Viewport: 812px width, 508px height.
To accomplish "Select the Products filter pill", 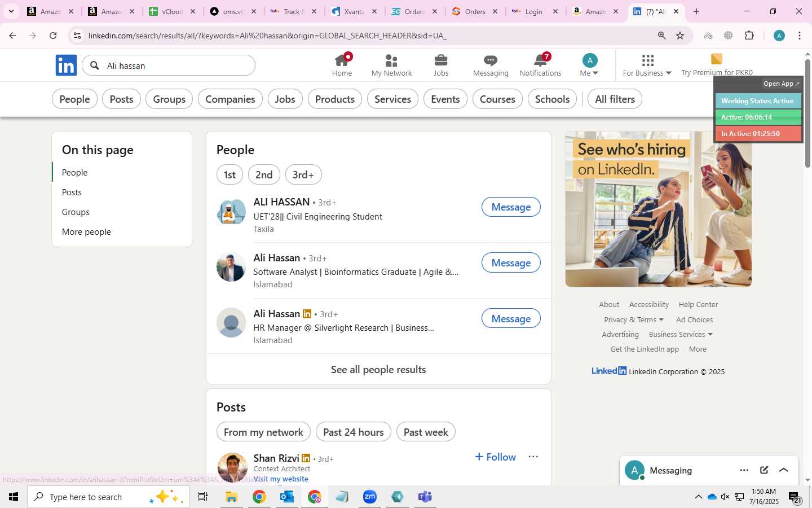I will pyautogui.click(x=335, y=99).
